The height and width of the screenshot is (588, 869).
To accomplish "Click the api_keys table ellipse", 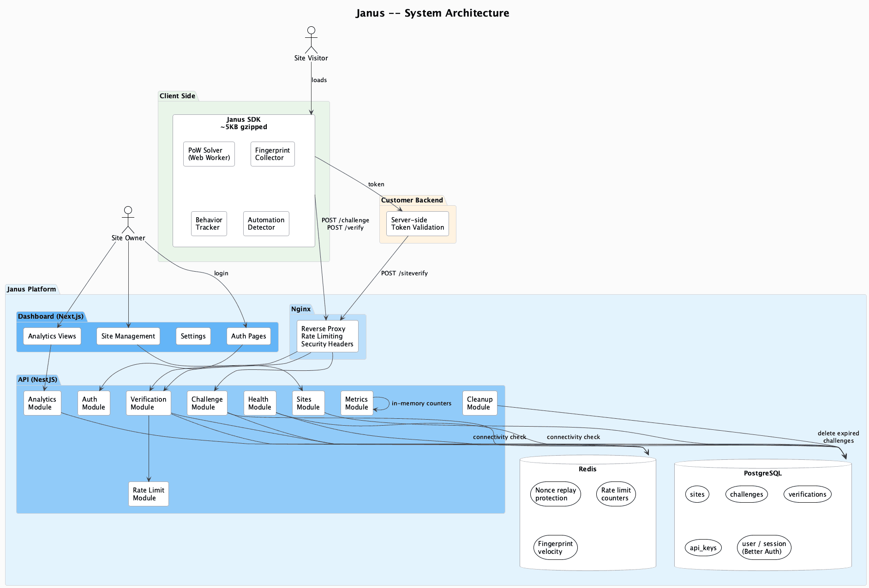I will 703,547.
